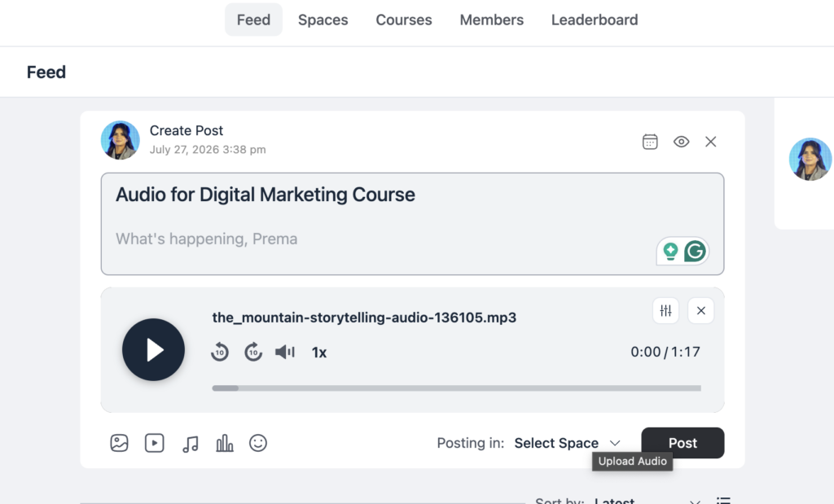The image size is (834, 504).
Task: Switch to the Spaces tab
Action: 323,20
